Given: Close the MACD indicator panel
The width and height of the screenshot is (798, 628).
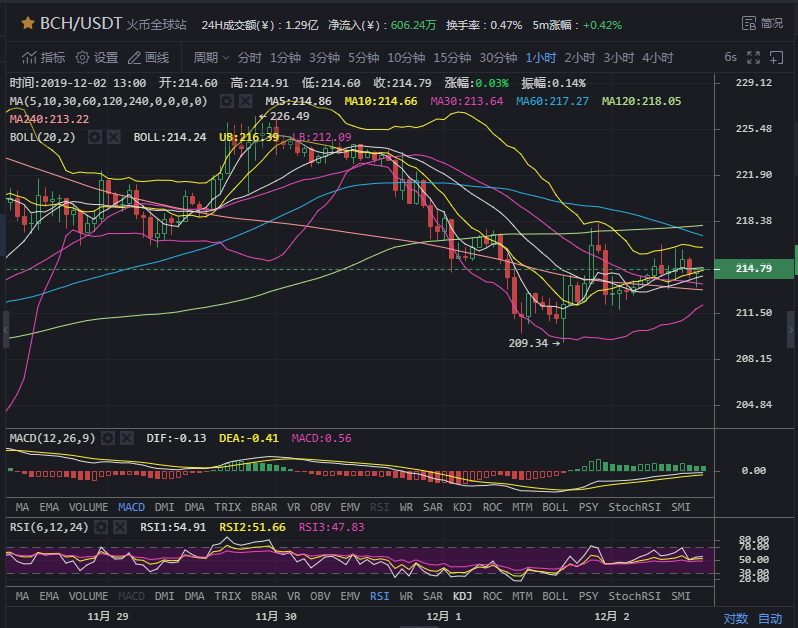Looking at the screenshot, I should [125, 438].
